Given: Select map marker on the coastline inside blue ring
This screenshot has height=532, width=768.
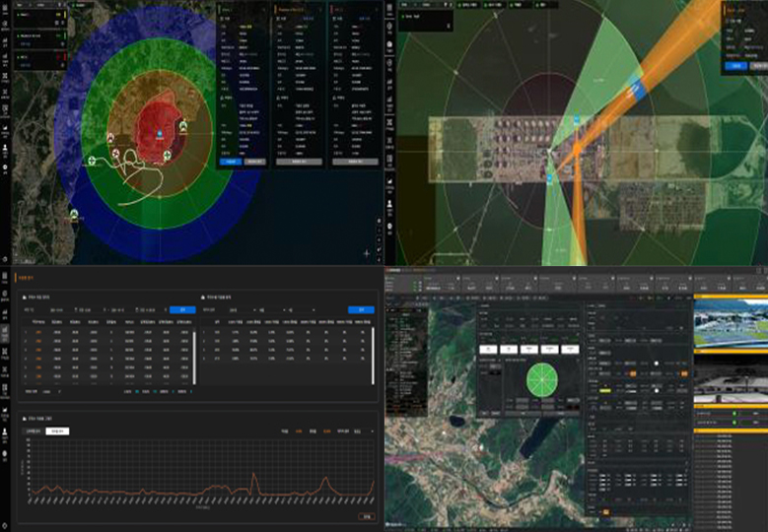Looking at the screenshot, I should point(74,214).
